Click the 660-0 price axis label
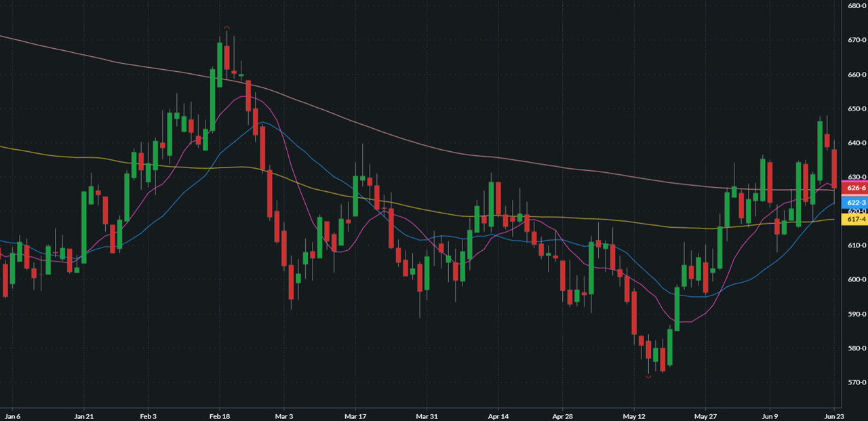Image resolution: width=868 pixels, height=421 pixels. tap(856, 75)
